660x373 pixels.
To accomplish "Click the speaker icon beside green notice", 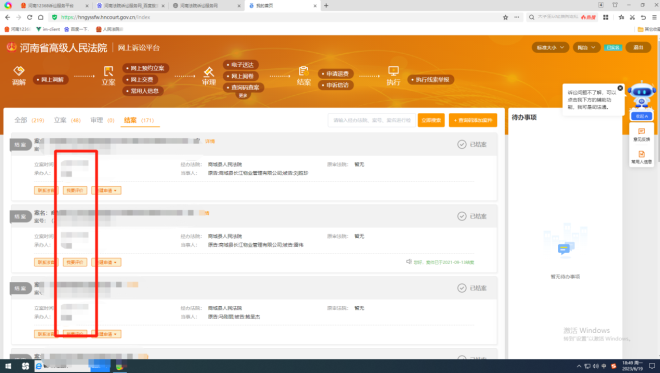I will 408,262.
